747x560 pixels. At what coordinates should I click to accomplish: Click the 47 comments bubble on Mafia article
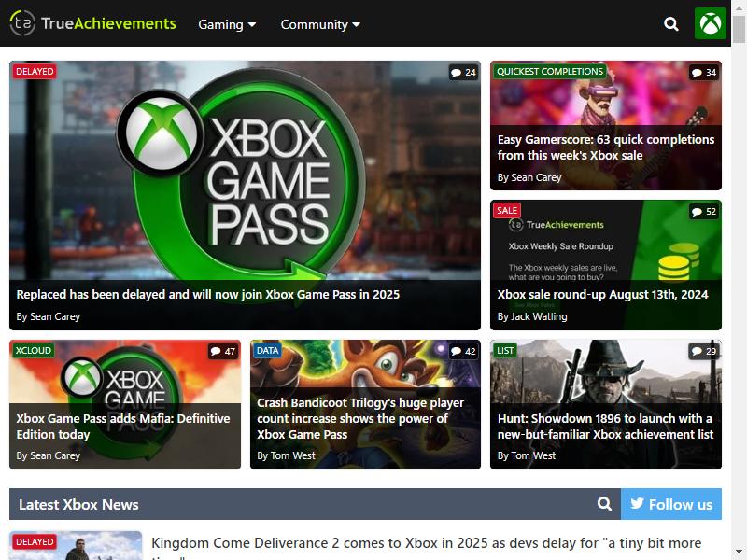click(223, 352)
